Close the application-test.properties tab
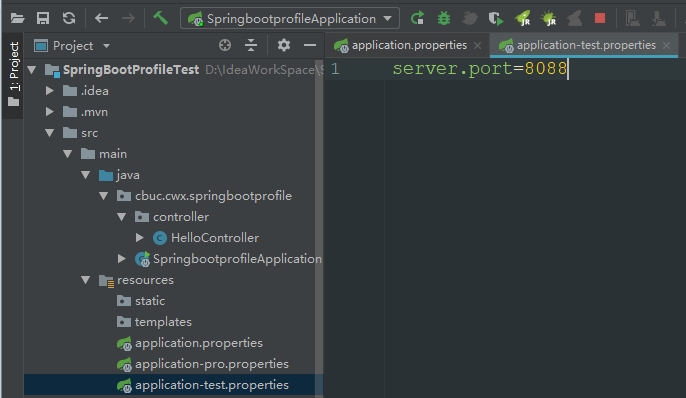The height and width of the screenshot is (398, 686). tap(666, 45)
